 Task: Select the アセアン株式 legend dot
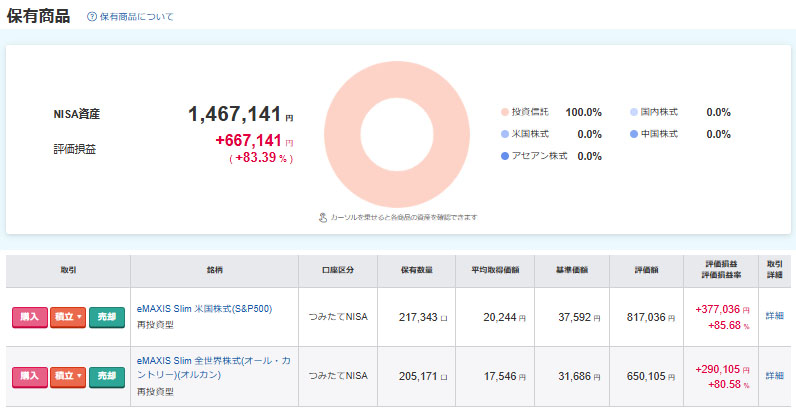click(x=504, y=156)
